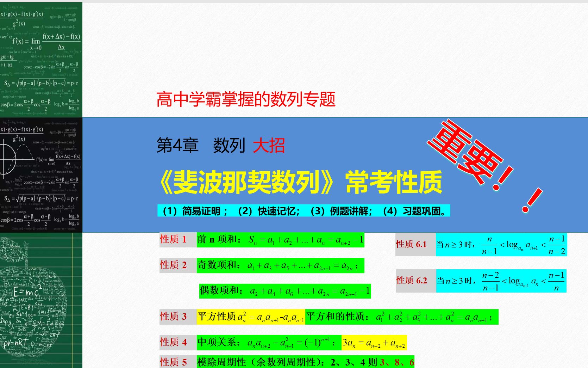Viewport: 588px width, 368px height.
Task: Click the yellow title 《斐波那契数列》常考性质
Action: pos(299,182)
